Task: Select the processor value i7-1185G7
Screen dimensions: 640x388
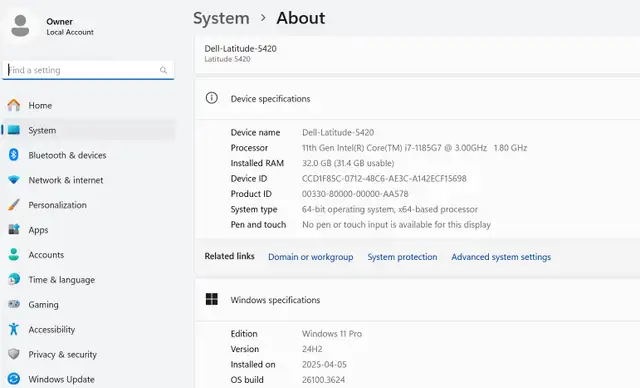Action: tap(415, 148)
